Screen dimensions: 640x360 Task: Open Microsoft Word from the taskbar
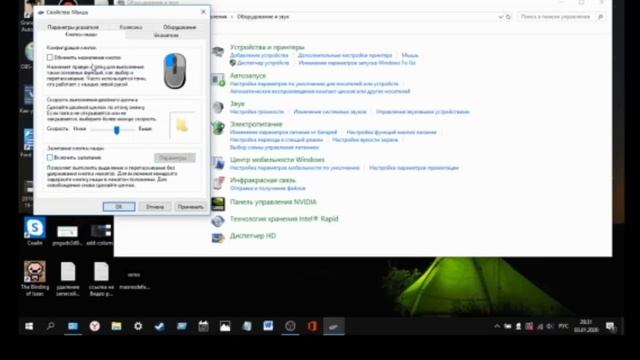[x=268, y=326]
